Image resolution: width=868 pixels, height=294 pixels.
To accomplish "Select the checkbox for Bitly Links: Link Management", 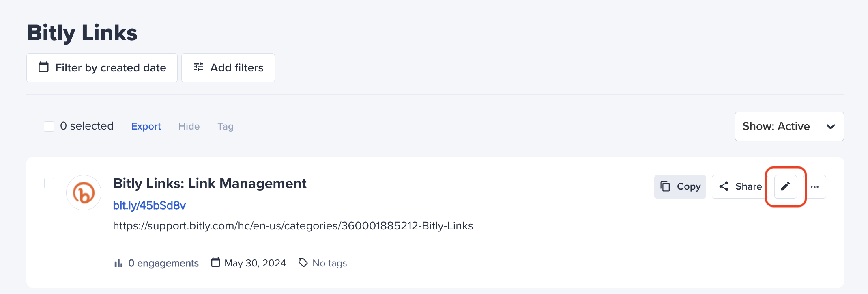I will [x=49, y=183].
